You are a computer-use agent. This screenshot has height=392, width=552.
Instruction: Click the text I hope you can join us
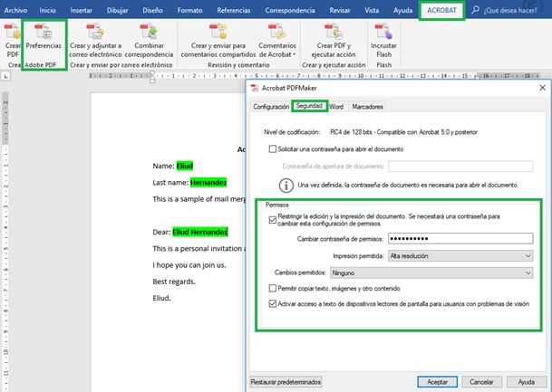click(189, 265)
